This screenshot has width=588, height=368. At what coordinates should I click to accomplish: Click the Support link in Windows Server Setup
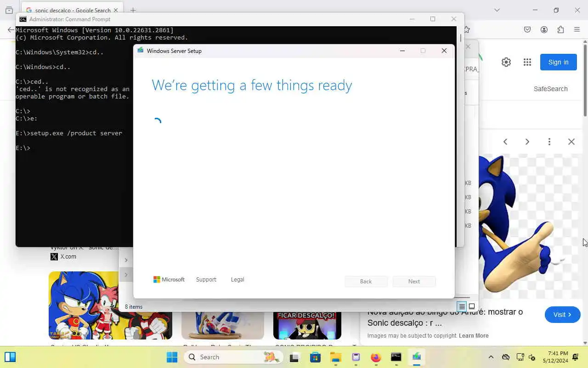206,279
